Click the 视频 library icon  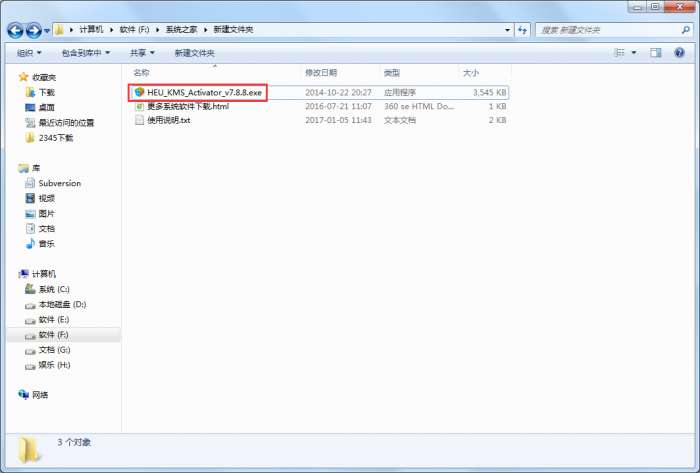coord(30,199)
